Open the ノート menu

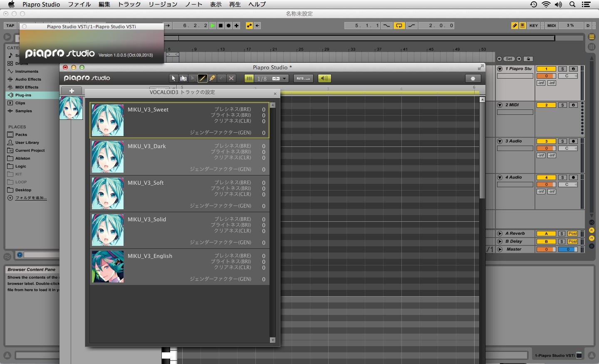click(193, 4)
